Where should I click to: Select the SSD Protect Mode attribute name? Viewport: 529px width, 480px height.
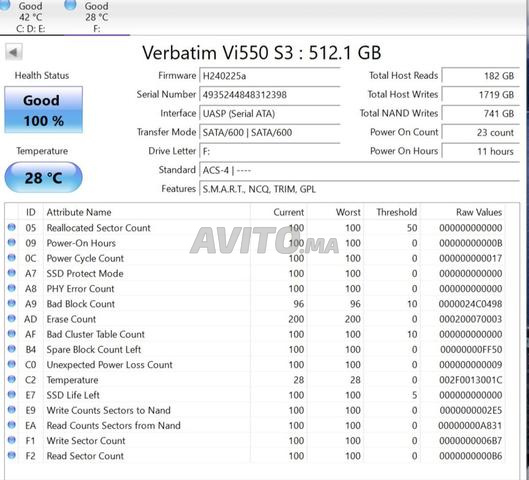85,274
